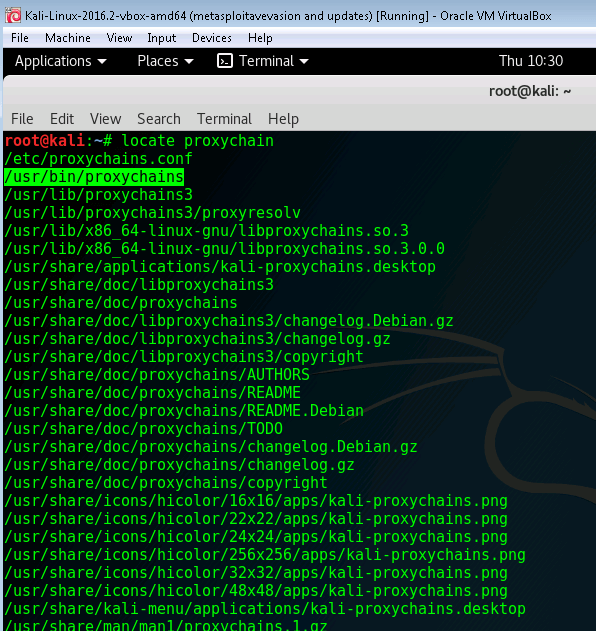Open the terminal window Edit menu

(62, 119)
